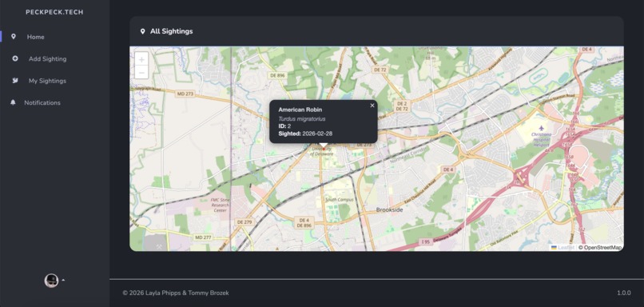Open the Add Sighting page
This screenshot has width=644, height=307.
pyautogui.click(x=47, y=59)
